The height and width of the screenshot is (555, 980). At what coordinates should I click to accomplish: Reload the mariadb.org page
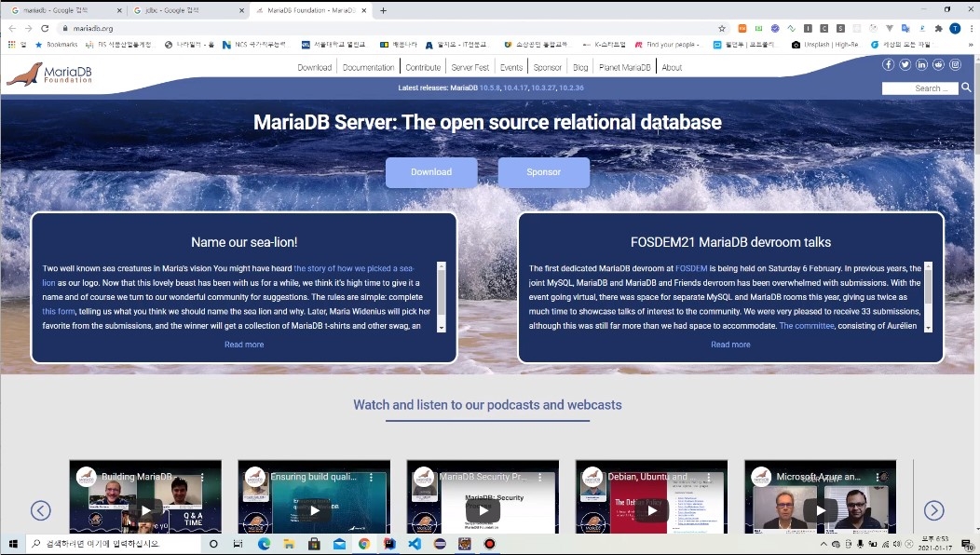45,29
